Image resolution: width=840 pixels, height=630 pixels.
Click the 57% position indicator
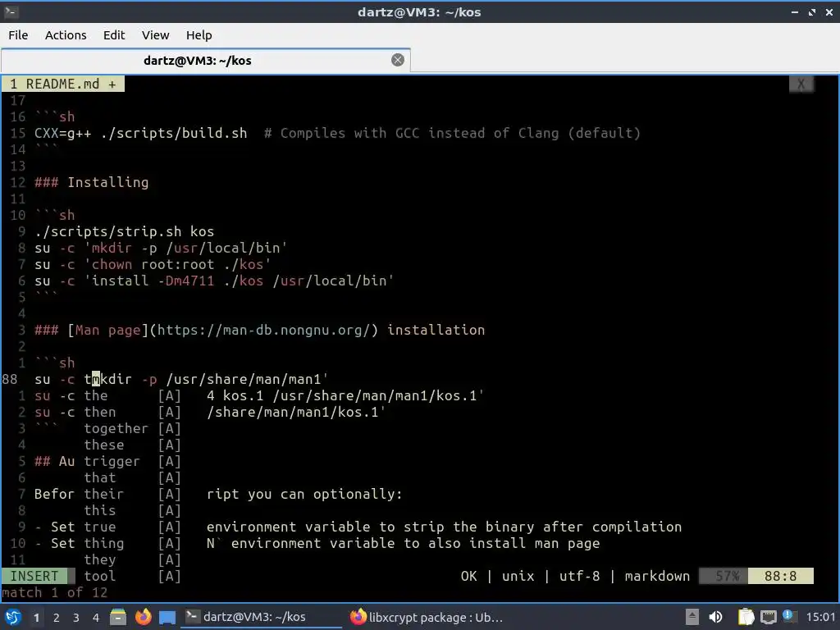click(x=724, y=577)
